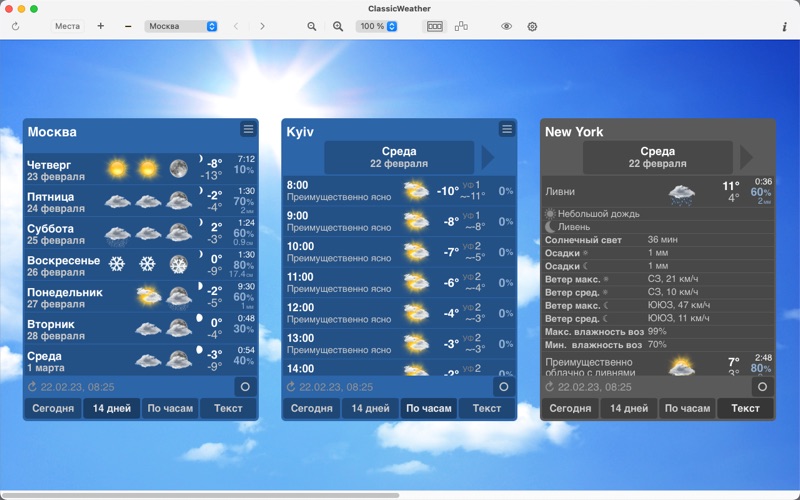Viewport: 800px width, 500px height.
Task: Go to previous place with left chevron
Action: 236,26
